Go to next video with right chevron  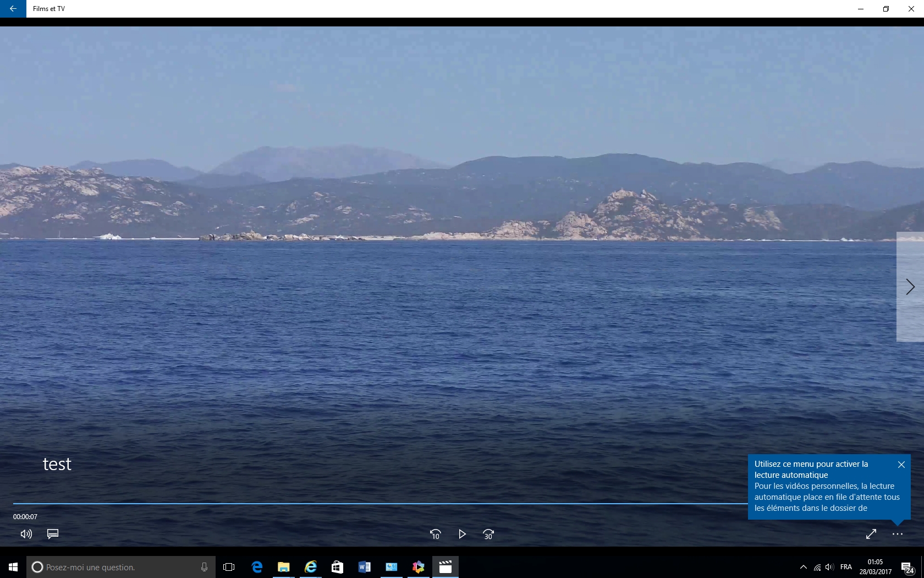910,286
